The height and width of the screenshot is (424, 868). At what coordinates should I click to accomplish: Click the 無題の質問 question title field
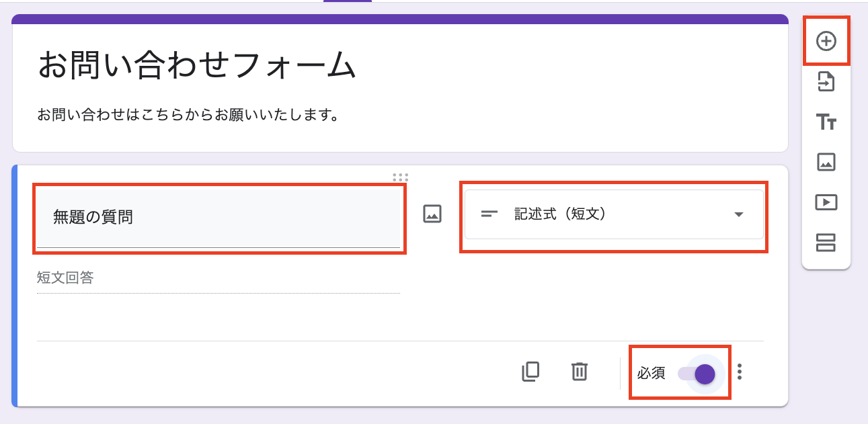(219, 218)
